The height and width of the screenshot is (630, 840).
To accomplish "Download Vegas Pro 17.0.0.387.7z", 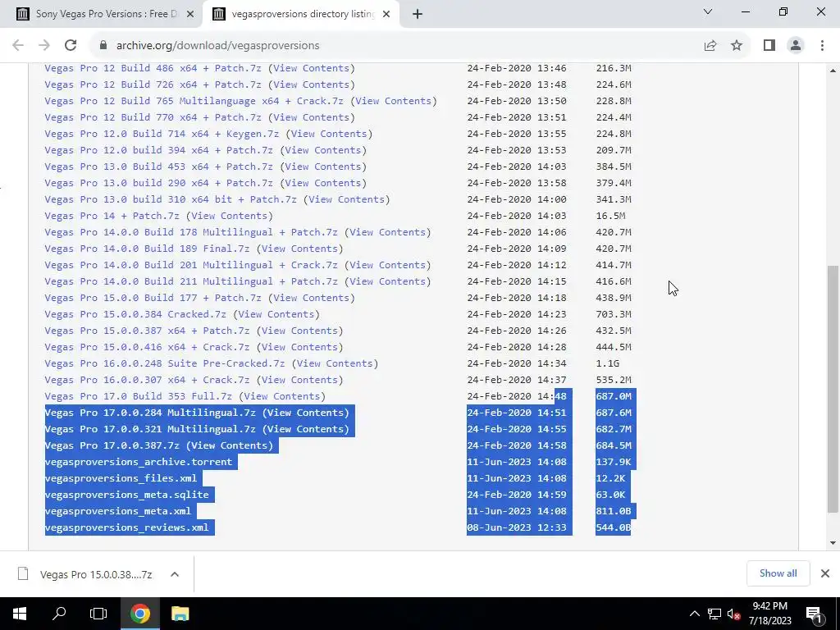I will (112, 445).
